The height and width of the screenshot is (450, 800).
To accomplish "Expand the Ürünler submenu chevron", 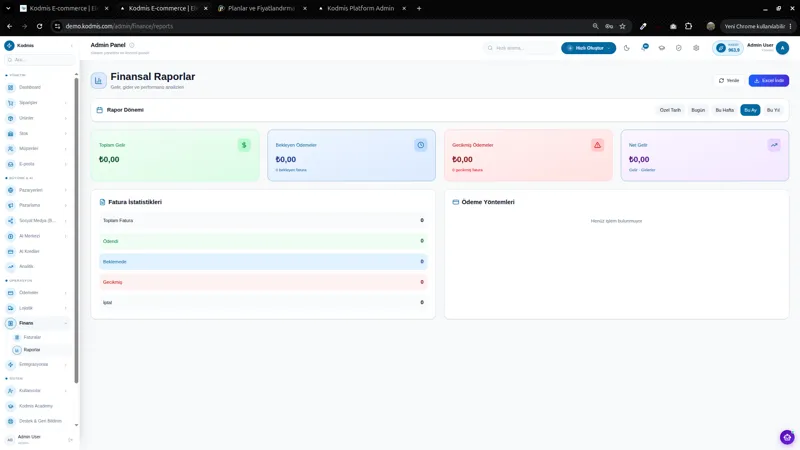I will tap(66, 118).
